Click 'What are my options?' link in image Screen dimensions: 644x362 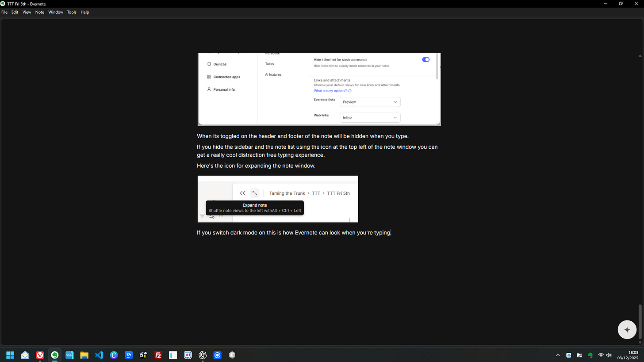pos(330,91)
